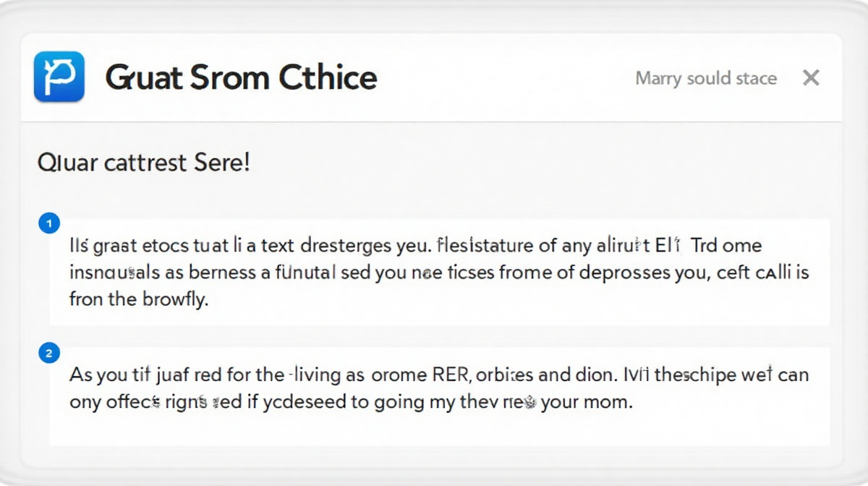Click the blue P app icon
The height and width of the screenshot is (486, 868).
(x=59, y=77)
